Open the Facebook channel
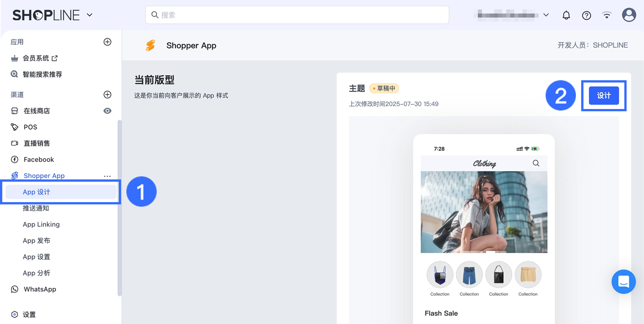 [39, 160]
